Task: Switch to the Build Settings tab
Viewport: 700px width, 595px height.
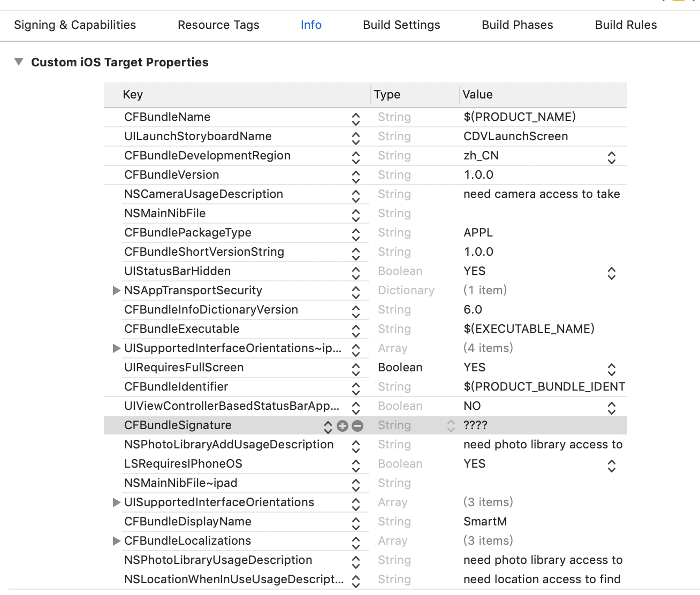Action: point(401,25)
